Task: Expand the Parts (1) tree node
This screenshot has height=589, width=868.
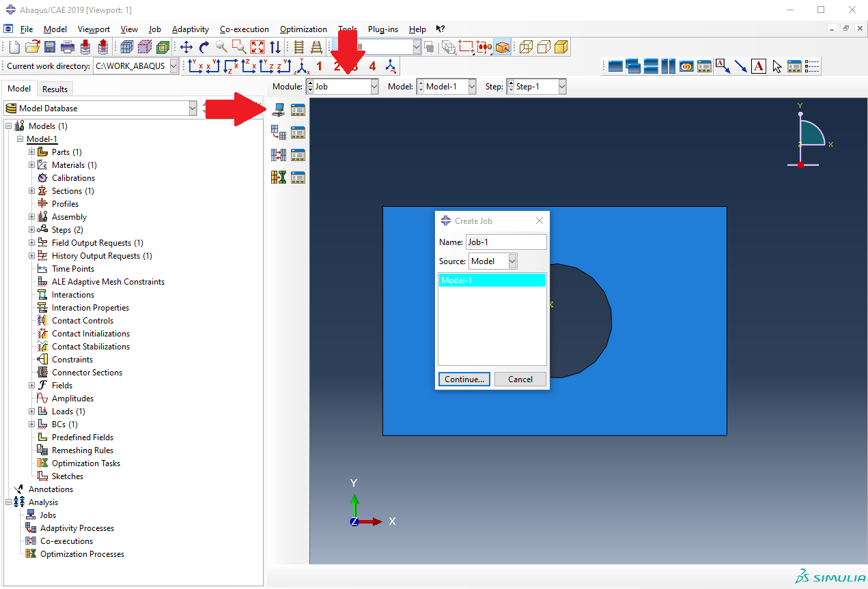Action: (31, 152)
